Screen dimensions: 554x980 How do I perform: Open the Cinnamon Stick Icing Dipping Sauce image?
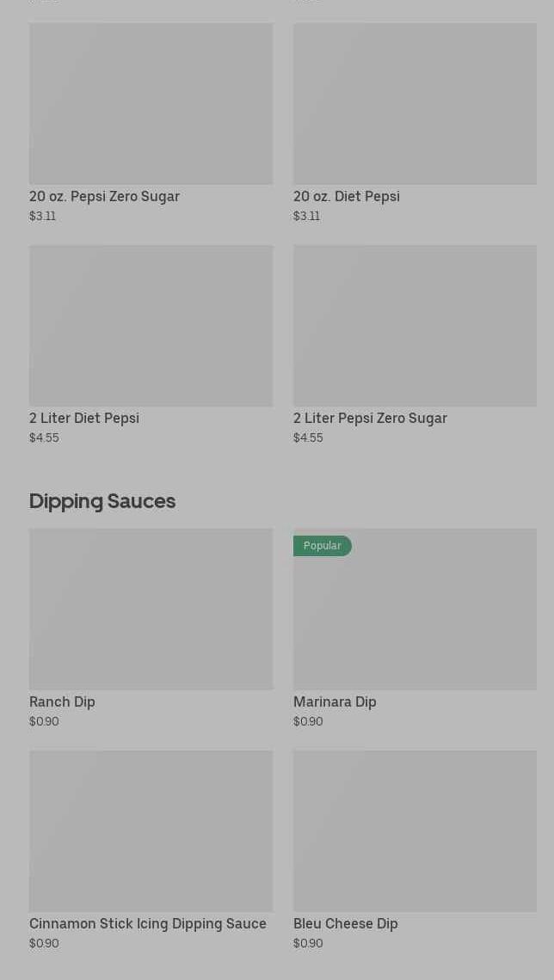point(151,830)
